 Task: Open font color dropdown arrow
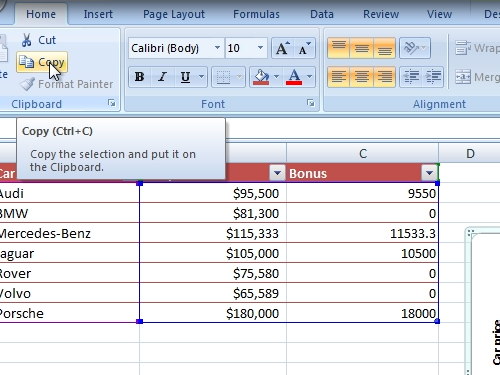click(310, 77)
